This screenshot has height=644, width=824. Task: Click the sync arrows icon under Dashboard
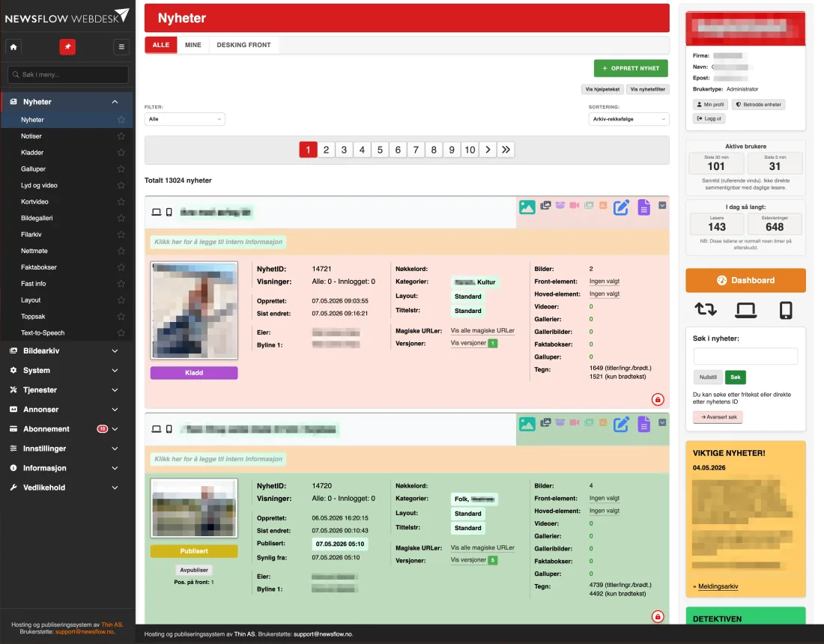(x=705, y=310)
